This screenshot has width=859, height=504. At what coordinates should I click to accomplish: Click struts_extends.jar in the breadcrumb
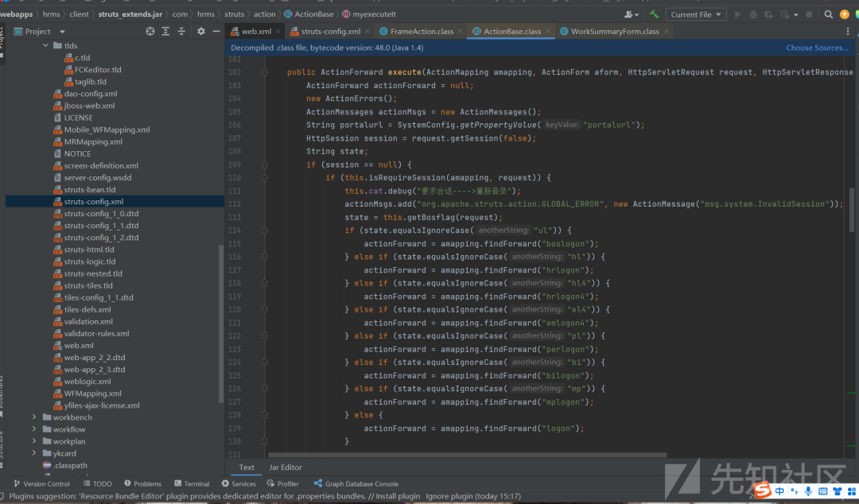[x=130, y=14]
